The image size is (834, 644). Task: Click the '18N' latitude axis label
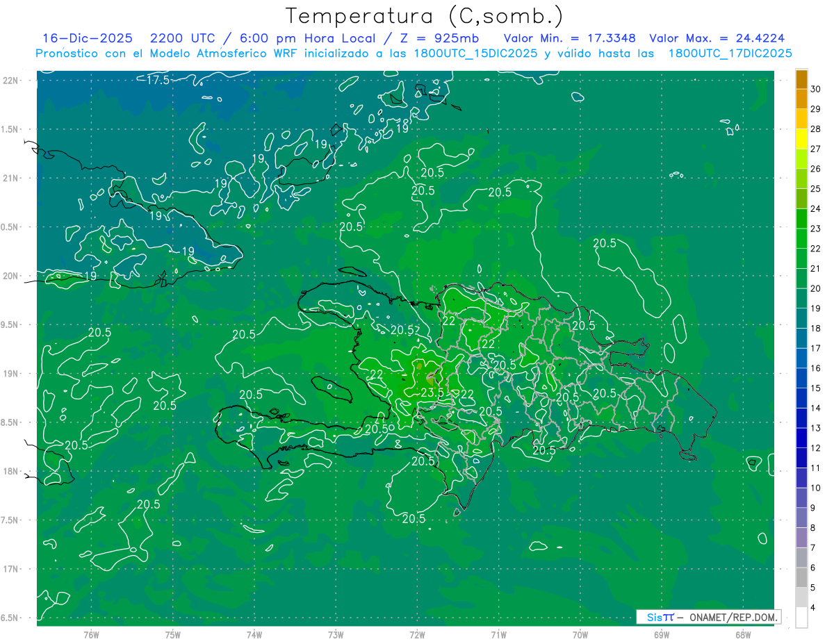pos(11,471)
